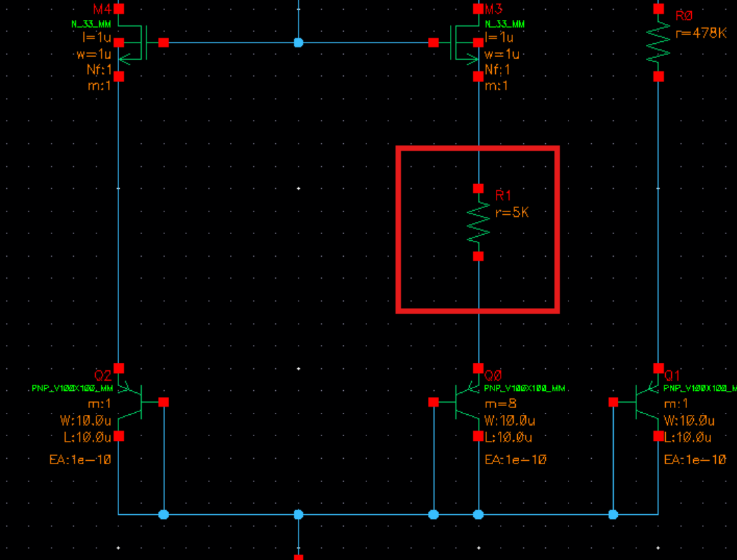The height and width of the screenshot is (560, 737).
Task: Click the top pin of resistor R1
Action: (478, 188)
